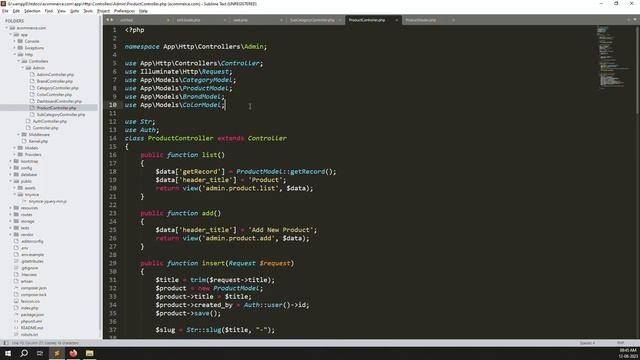Screen dimensions: 640x360
Task: Click the public folder icon
Action: point(16,181)
